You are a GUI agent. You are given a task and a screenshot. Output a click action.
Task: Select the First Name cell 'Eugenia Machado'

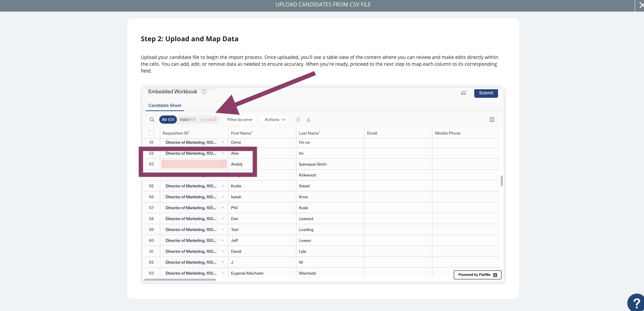262,273
